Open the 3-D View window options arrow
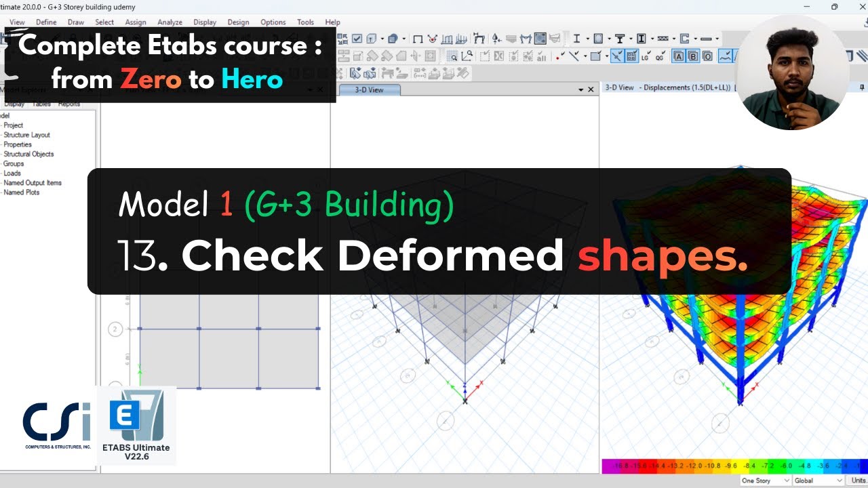 (x=581, y=89)
